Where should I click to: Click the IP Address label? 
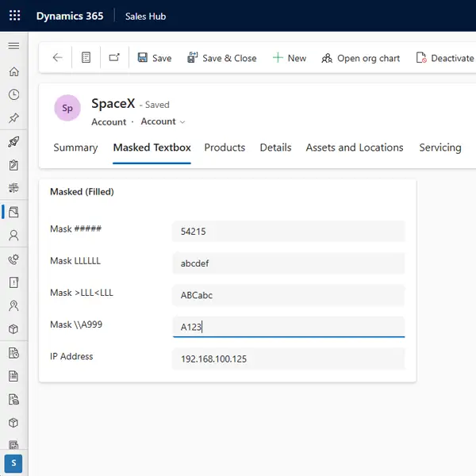(71, 356)
